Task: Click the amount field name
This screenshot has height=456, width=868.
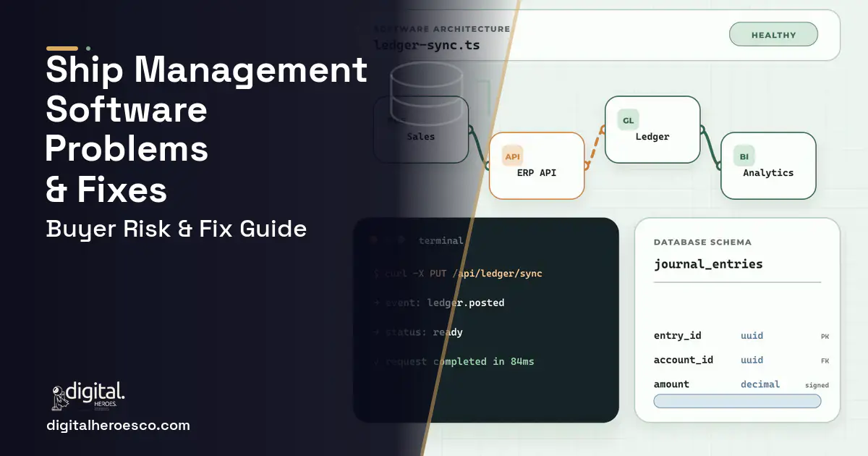Action: click(x=671, y=384)
